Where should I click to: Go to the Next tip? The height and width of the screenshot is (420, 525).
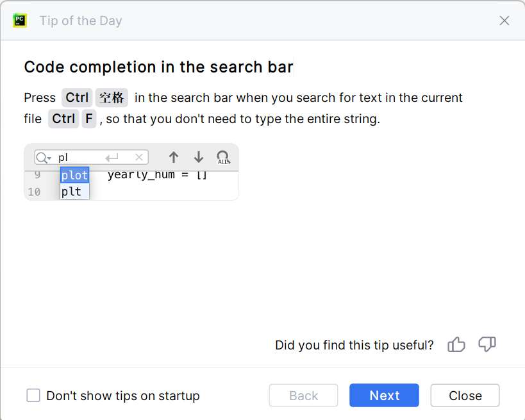tap(384, 396)
